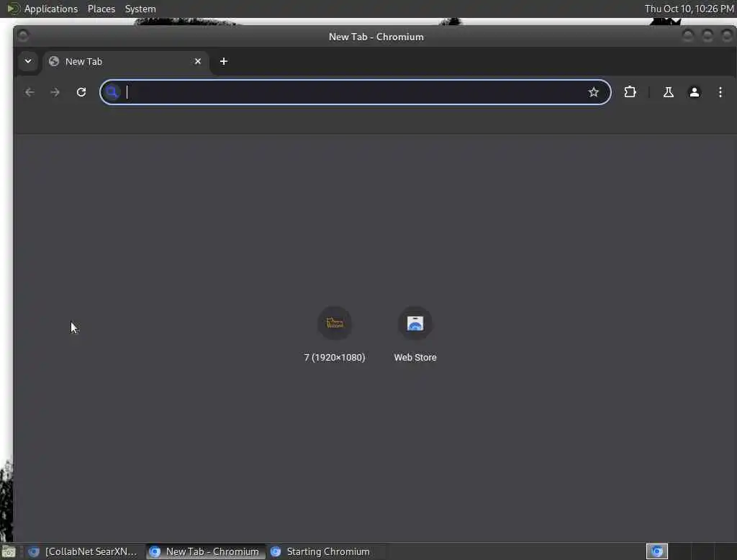Switch to Starting Chromium taskbar entry
The width and height of the screenshot is (737, 560).
click(327, 551)
